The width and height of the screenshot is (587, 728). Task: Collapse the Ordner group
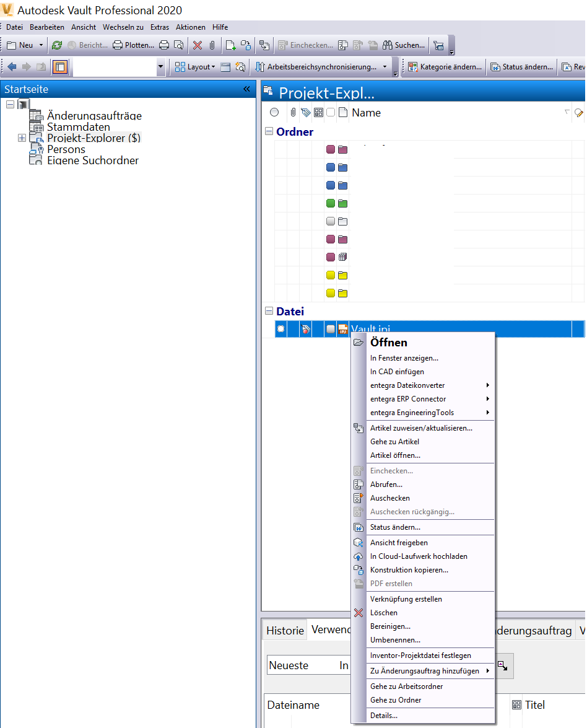pyautogui.click(x=269, y=131)
